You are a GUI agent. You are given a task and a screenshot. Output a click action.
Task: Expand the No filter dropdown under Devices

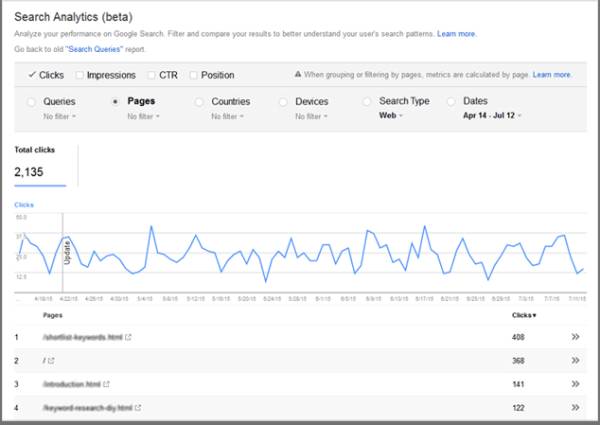[x=314, y=116]
